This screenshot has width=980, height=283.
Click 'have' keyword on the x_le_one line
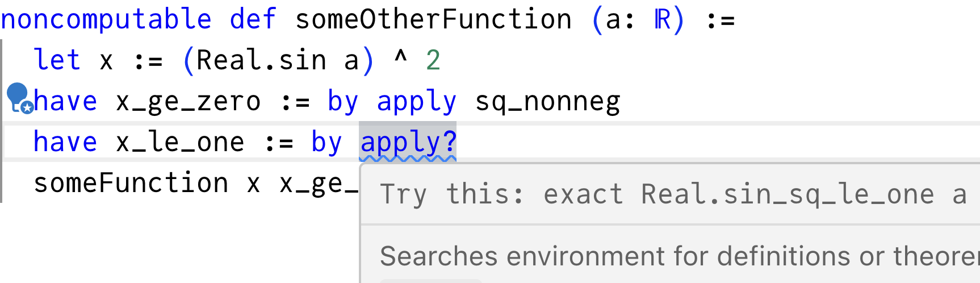tap(65, 142)
